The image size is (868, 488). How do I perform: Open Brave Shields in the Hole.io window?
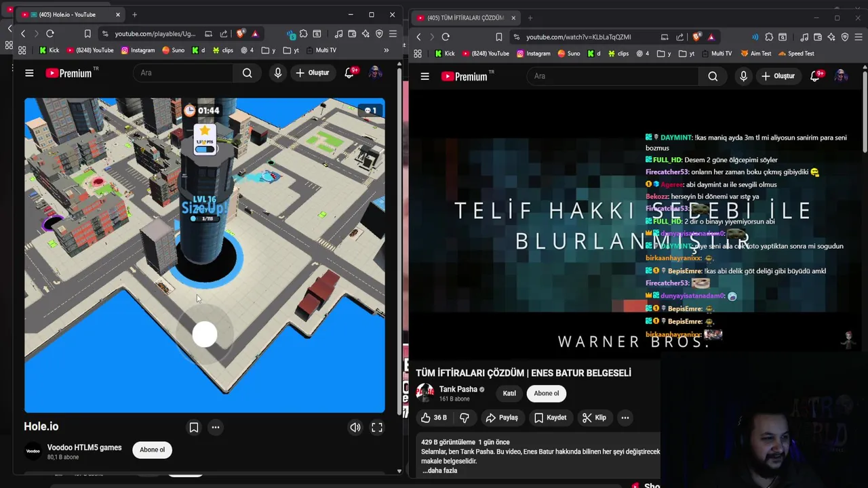[x=241, y=34]
